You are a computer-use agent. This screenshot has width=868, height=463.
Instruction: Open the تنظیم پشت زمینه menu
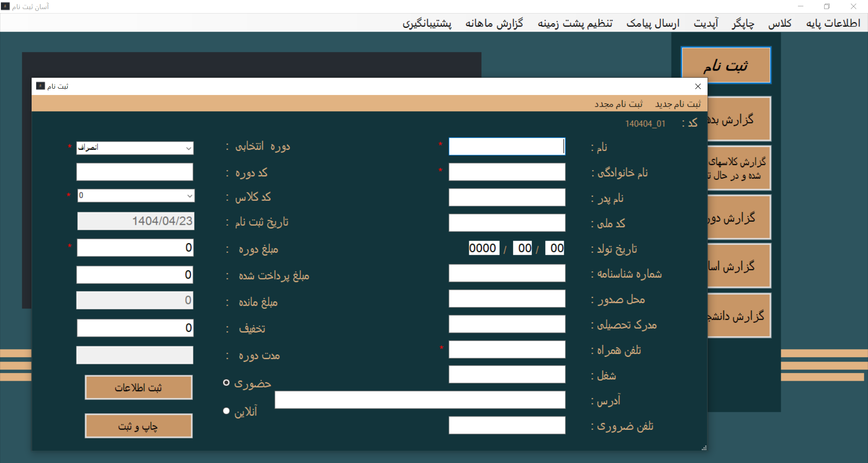575,23
